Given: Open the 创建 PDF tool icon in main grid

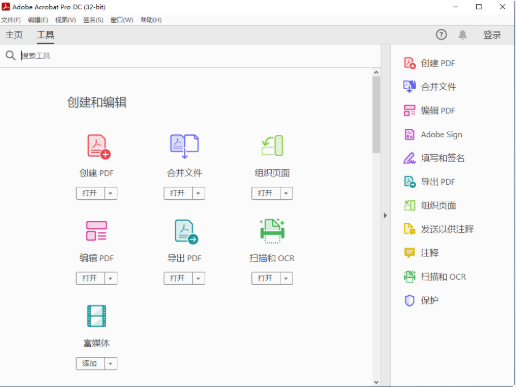Looking at the screenshot, I should 99,146.
